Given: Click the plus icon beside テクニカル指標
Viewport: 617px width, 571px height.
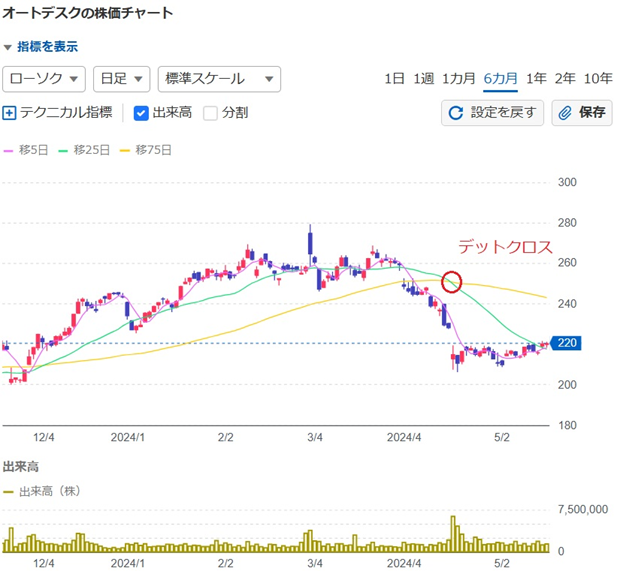Looking at the screenshot, I should 9,113.
